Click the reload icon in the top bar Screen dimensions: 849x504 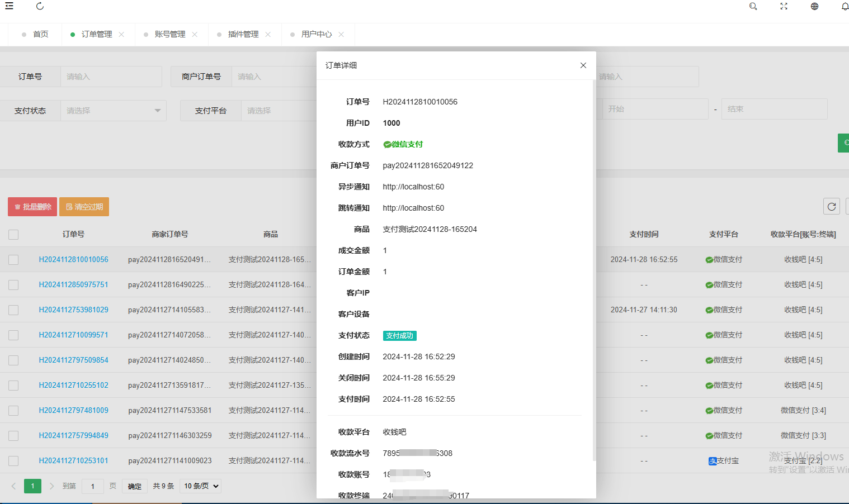39,7
